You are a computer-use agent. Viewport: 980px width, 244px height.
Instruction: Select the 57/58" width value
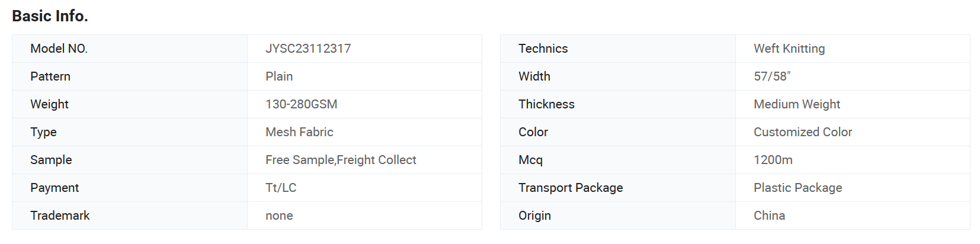[x=772, y=76]
